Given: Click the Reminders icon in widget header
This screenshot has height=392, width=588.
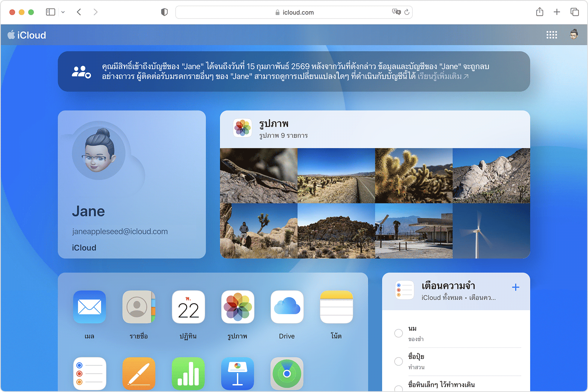Looking at the screenshot, I should (x=404, y=290).
